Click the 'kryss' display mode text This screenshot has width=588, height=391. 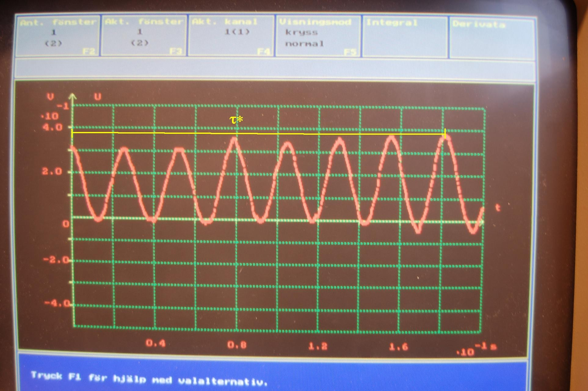[x=301, y=32]
